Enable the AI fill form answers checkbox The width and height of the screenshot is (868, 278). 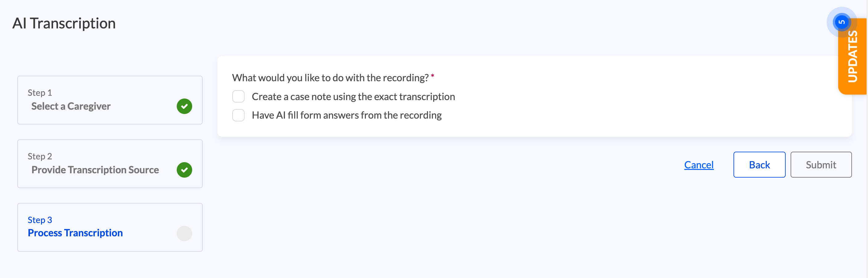(x=238, y=115)
